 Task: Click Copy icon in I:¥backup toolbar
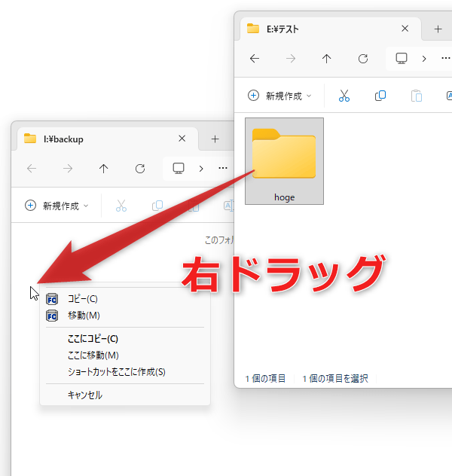[x=157, y=206]
